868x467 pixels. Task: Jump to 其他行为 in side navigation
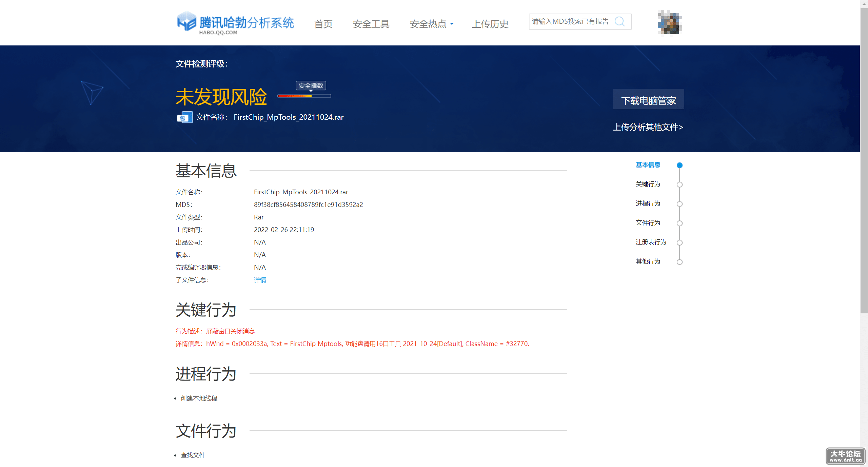648,261
